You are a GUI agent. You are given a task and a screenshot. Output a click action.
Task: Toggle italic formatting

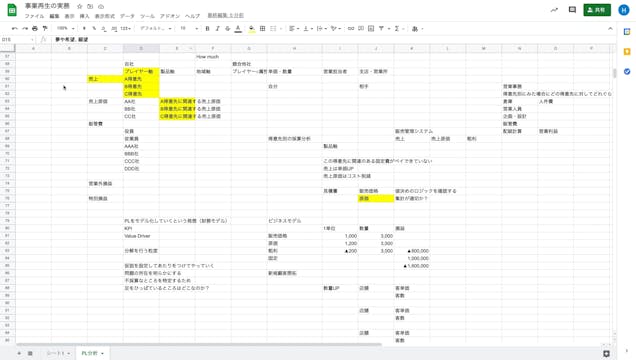click(x=217, y=28)
